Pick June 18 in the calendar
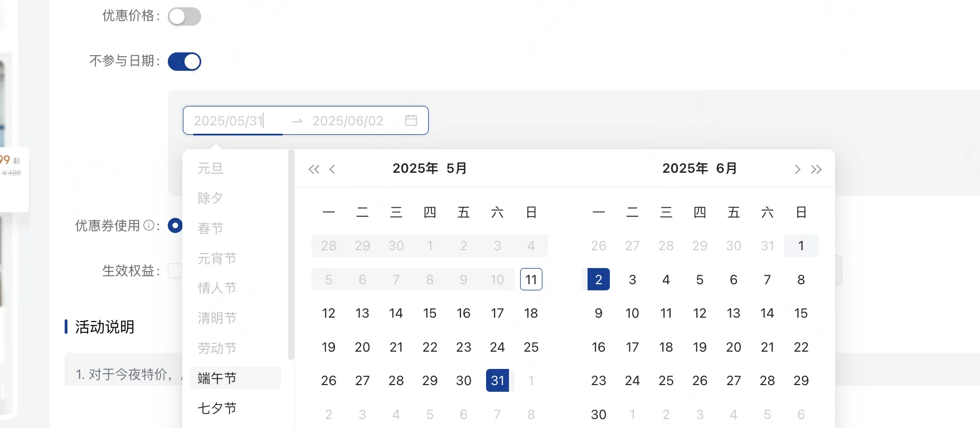Screen dimensions: 980x428 pyautogui.click(x=666, y=347)
